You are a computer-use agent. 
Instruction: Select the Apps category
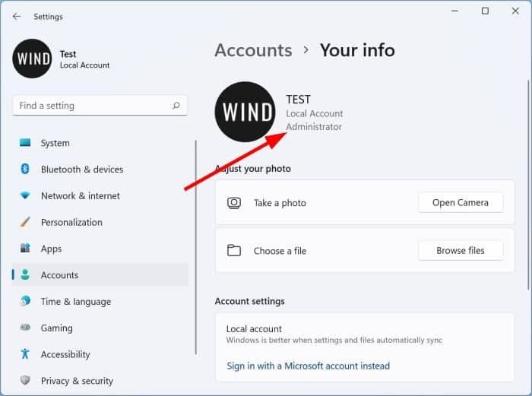(100, 249)
